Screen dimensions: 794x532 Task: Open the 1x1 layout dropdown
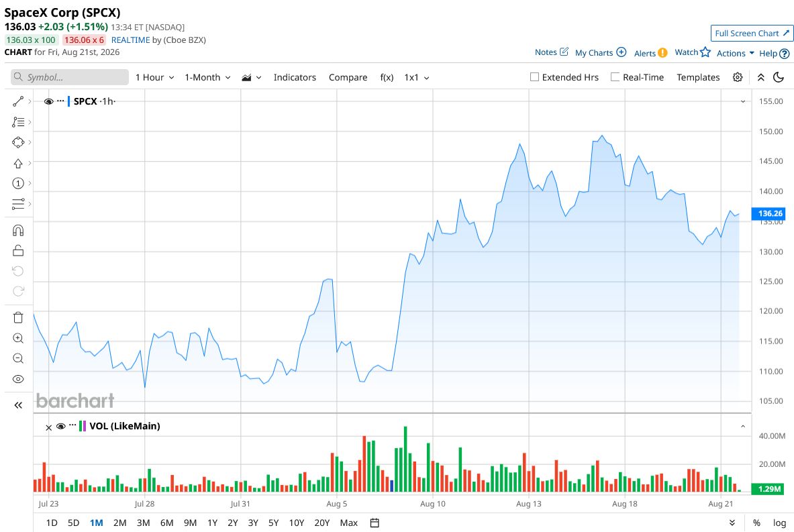[x=417, y=77]
